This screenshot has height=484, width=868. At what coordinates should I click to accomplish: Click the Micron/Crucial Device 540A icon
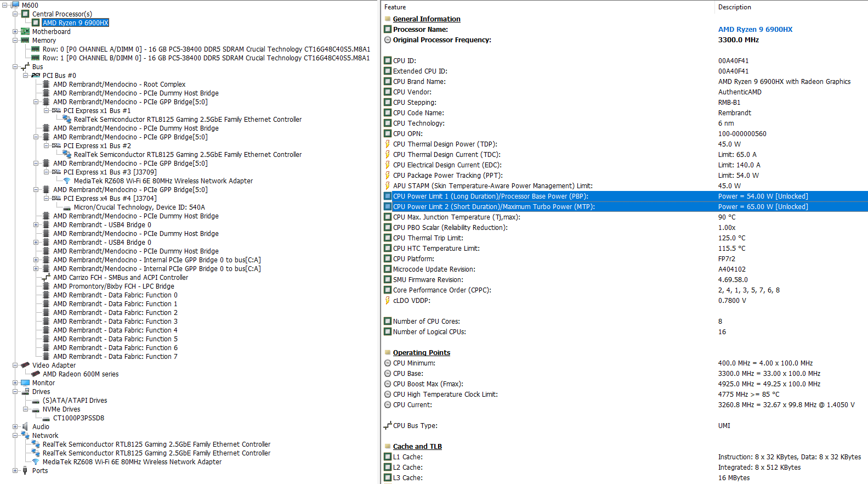pos(67,207)
